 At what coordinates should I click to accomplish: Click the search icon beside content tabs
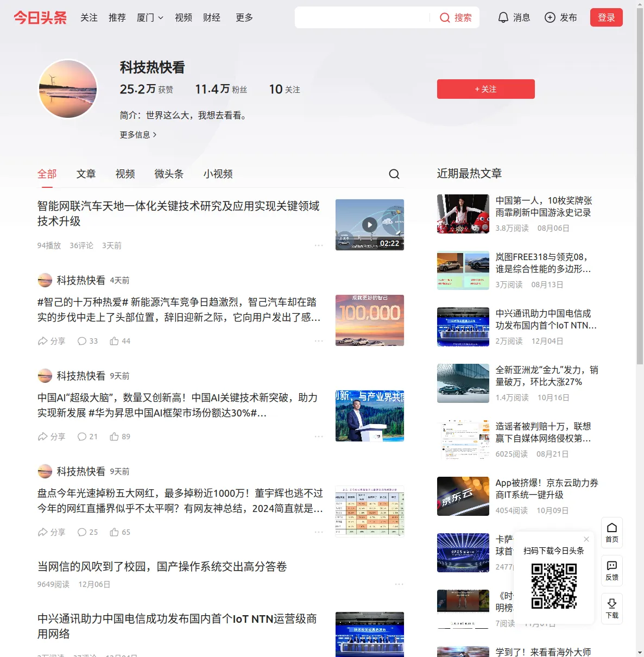pyautogui.click(x=394, y=174)
